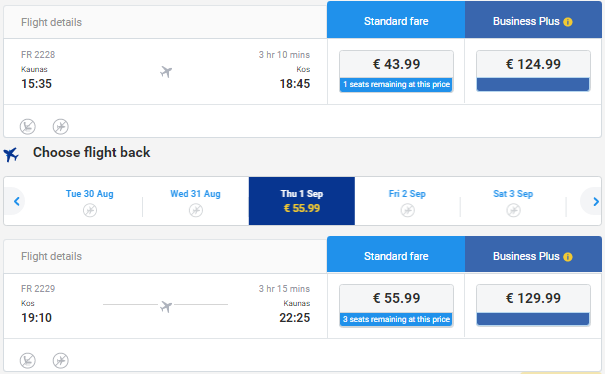Viewport: 605px width, 374px height.
Task: Show later dates with right arrow
Action: (595, 201)
